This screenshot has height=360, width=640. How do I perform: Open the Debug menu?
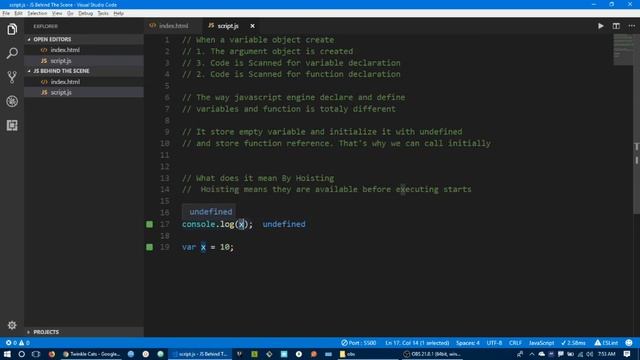pyautogui.click(x=85, y=13)
